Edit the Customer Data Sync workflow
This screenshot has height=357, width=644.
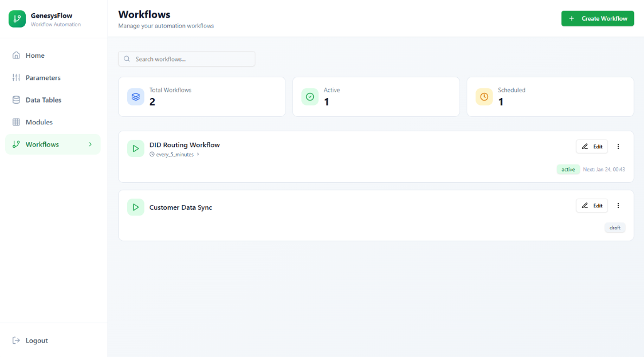pyautogui.click(x=592, y=206)
